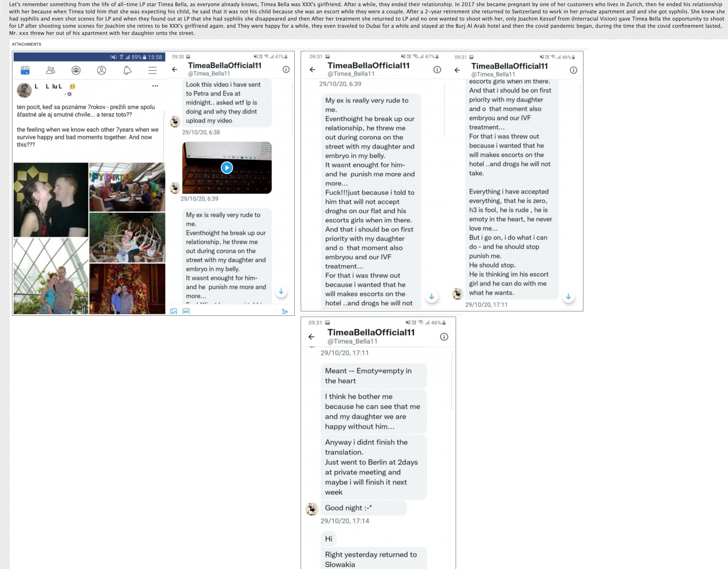
Task: Click scroll-down arrow in first chat
Action: click(x=281, y=291)
